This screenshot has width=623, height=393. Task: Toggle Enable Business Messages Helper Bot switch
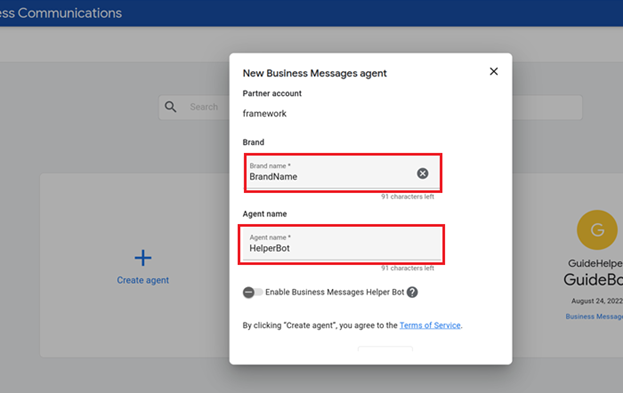[x=252, y=292]
